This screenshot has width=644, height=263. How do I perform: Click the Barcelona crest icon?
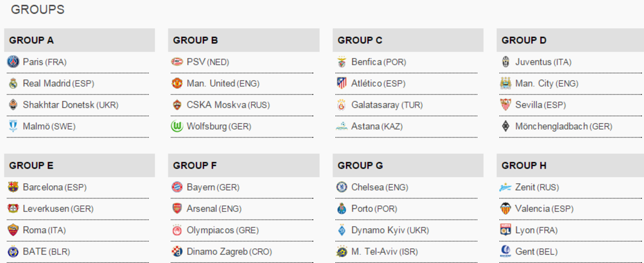[13, 187]
